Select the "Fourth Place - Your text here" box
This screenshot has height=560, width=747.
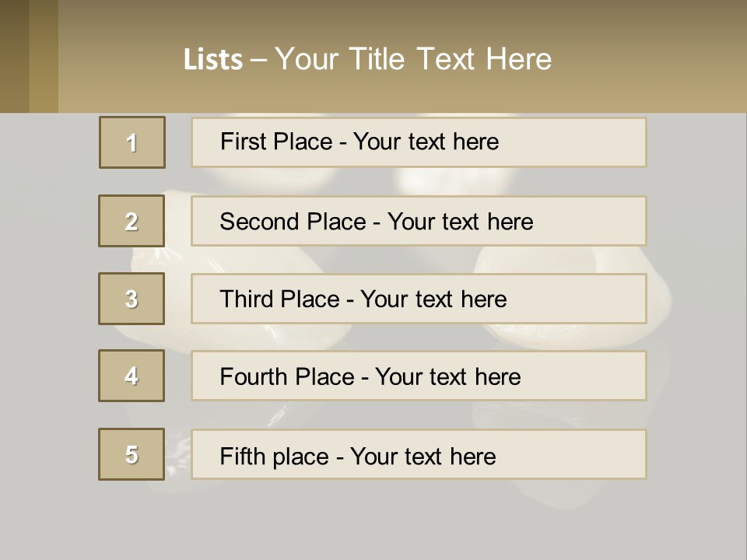coord(419,376)
